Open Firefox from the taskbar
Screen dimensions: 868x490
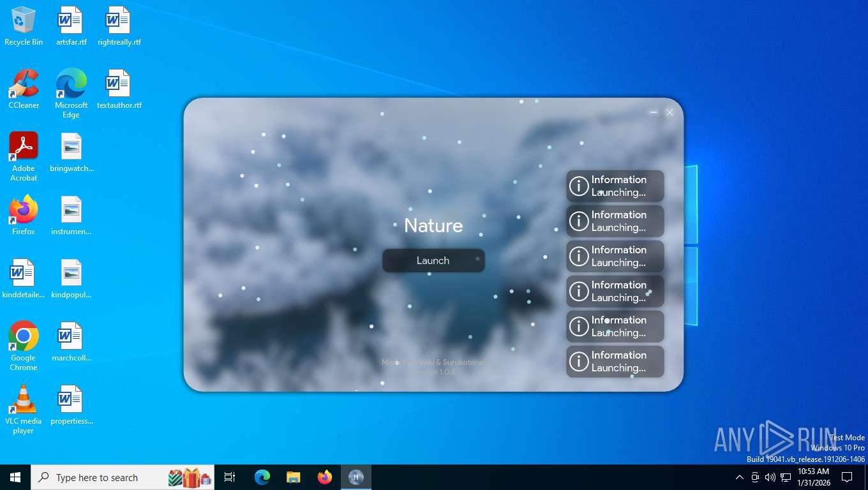click(x=325, y=477)
